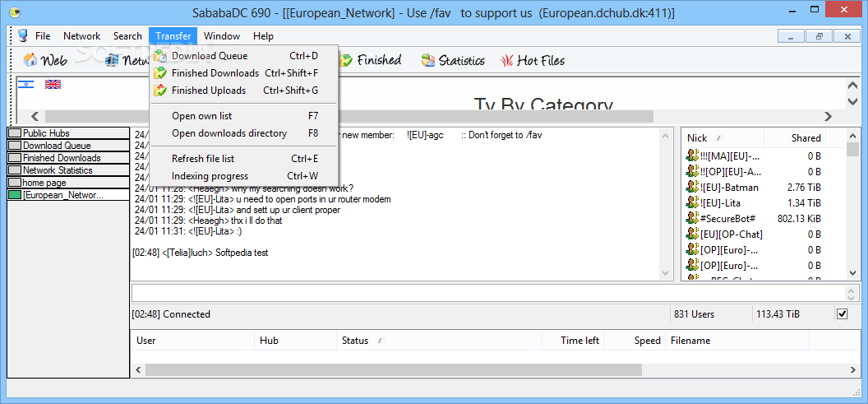Open the File menu

point(43,36)
